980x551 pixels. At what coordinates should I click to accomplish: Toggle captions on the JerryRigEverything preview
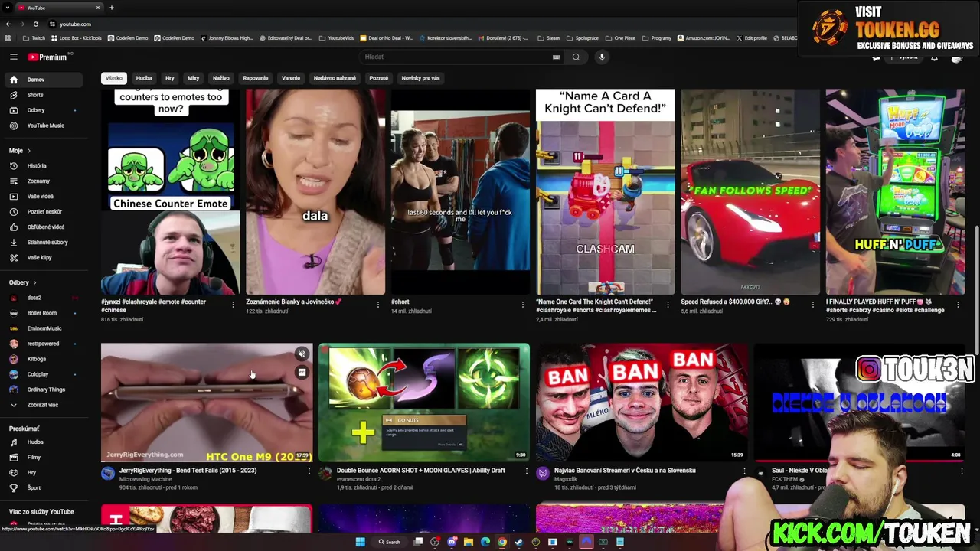pos(302,373)
